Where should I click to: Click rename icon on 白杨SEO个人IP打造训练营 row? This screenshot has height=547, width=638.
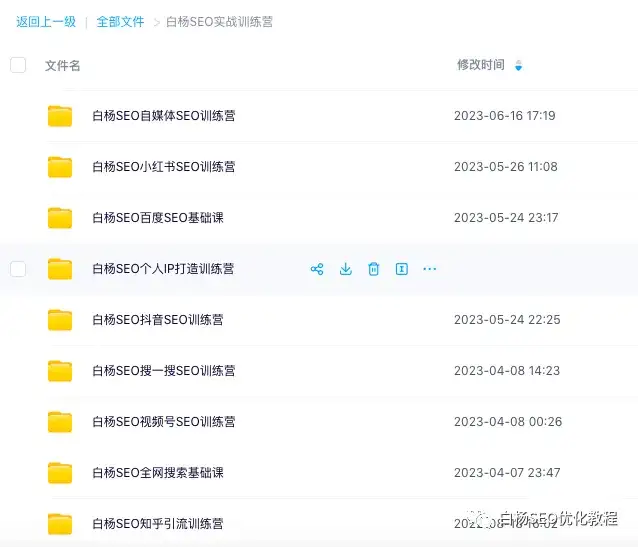point(402,269)
